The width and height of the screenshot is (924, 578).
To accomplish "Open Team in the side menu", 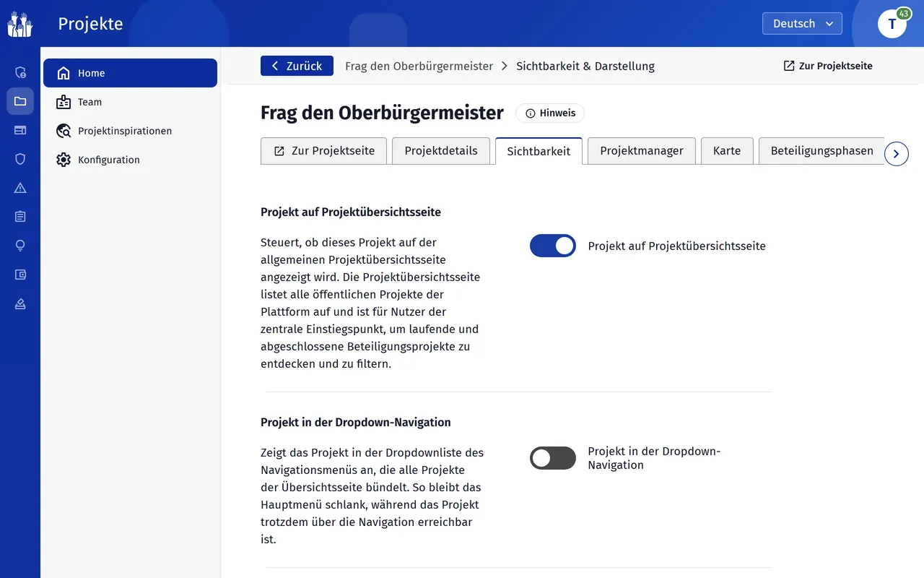I will (x=130, y=102).
